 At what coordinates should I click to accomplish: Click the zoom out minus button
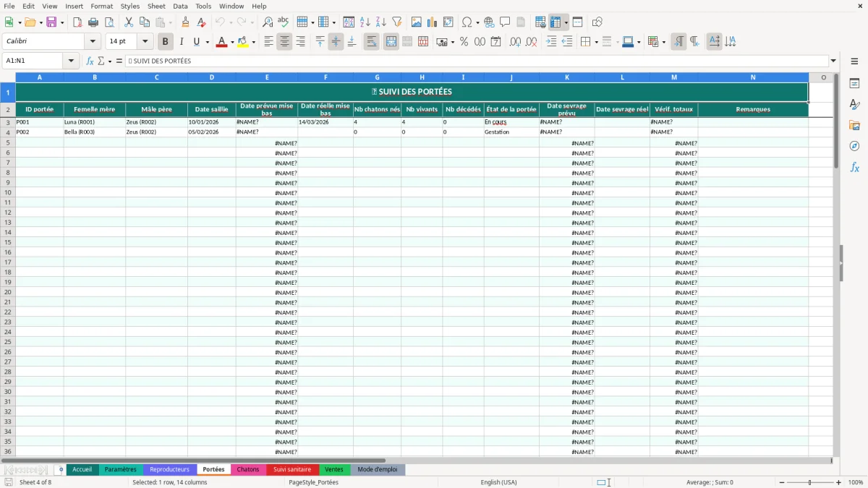(x=782, y=482)
